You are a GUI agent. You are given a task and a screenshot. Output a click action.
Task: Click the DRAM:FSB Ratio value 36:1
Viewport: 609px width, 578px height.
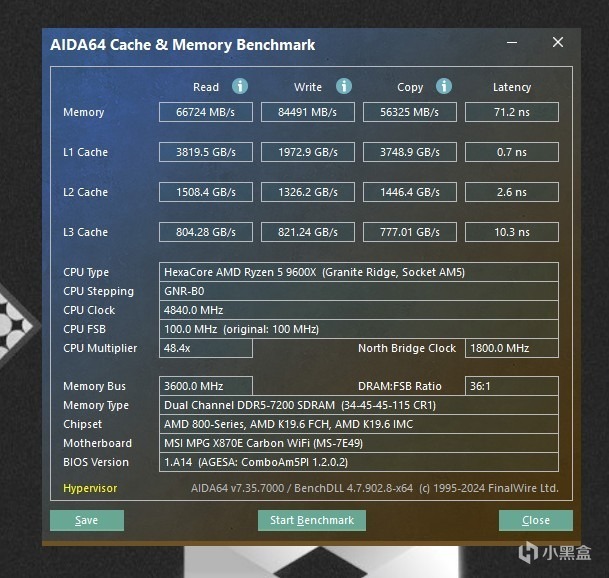pos(512,386)
